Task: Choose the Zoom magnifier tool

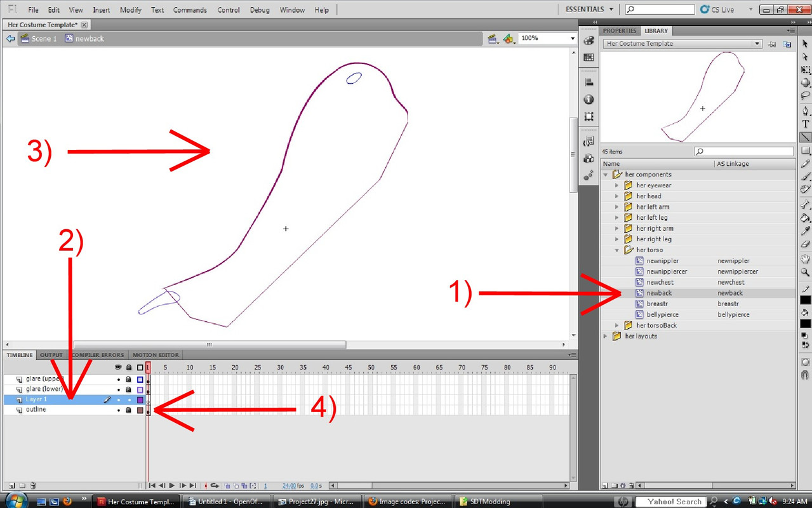Action: 805,272
